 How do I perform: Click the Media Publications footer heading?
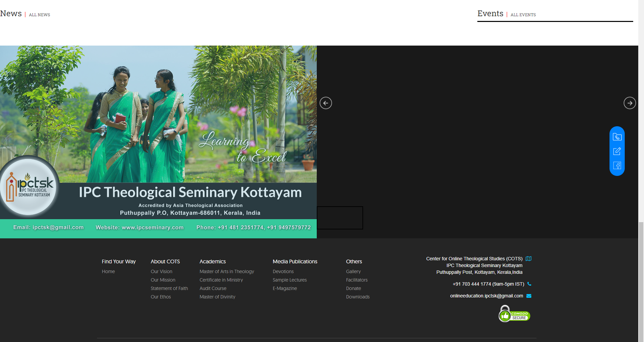tap(295, 261)
